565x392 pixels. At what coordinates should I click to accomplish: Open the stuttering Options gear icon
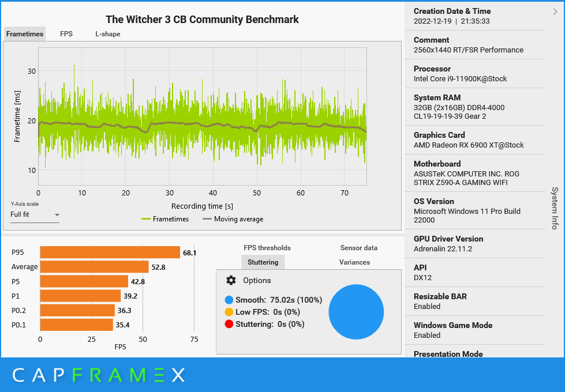point(231,280)
